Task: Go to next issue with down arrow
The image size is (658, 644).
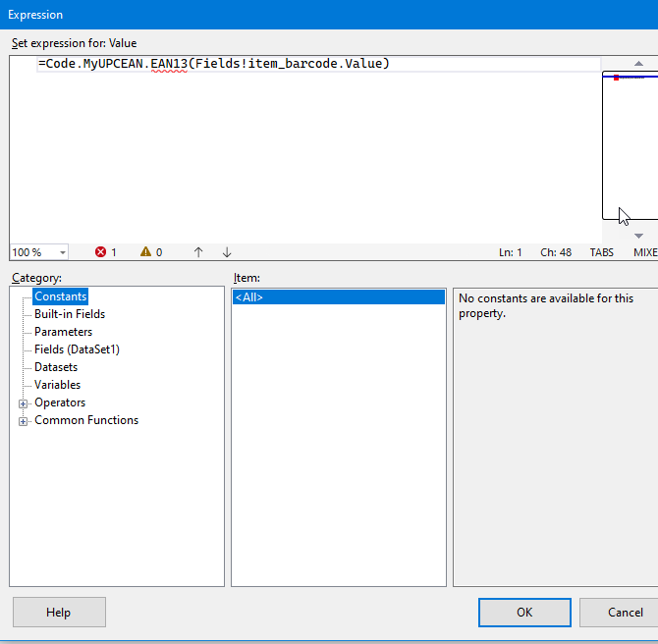Action: click(x=227, y=252)
